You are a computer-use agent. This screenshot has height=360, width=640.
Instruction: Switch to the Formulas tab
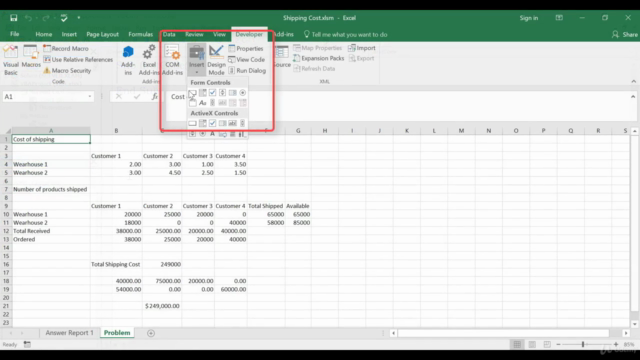click(140, 34)
